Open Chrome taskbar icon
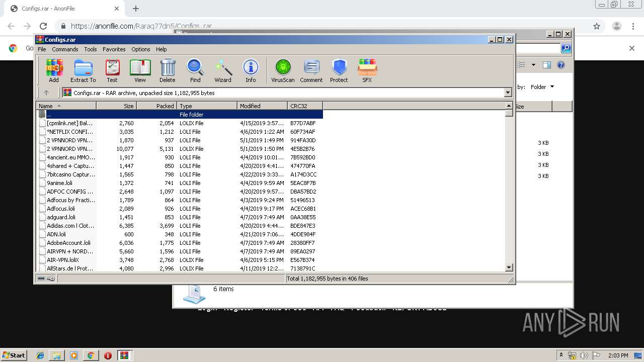The height and width of the screenshot is (362, 644). click(x=91, y=355)
